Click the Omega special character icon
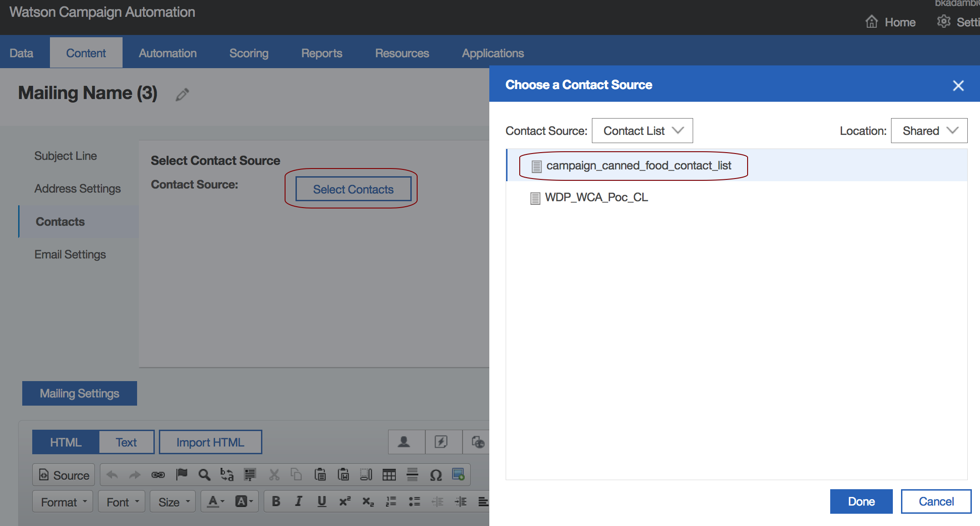The height and width of the screenshot is (526, 980). 436,475
